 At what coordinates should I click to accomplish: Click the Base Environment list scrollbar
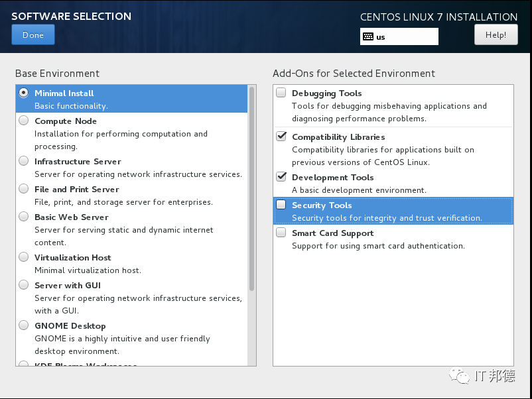click(252, 189)
